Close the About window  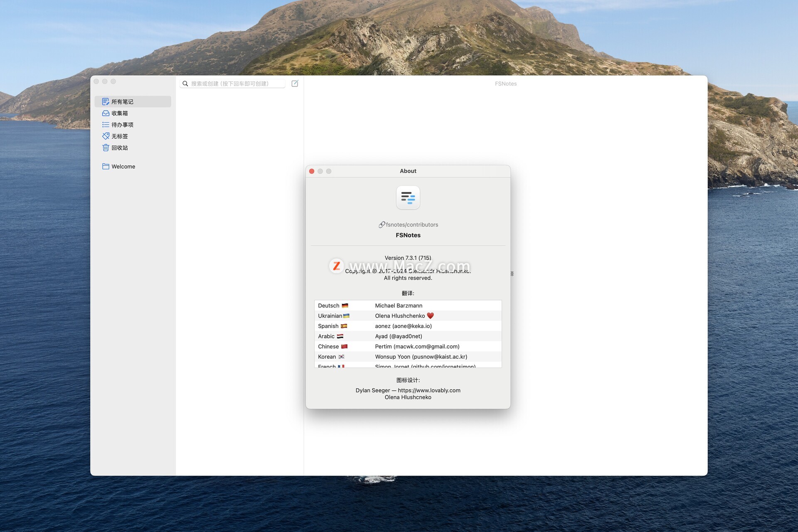tap(312, 171)
